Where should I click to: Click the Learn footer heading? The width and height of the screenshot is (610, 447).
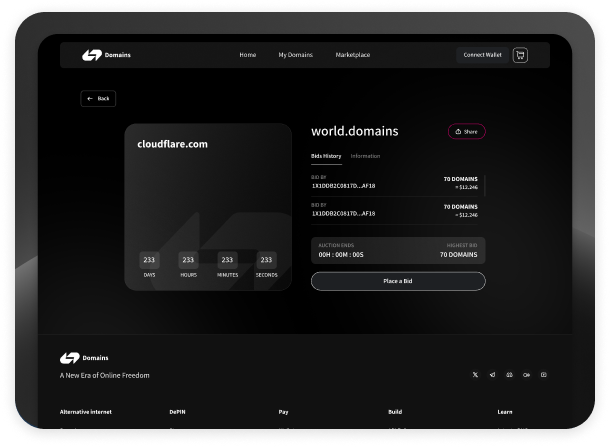505,412
